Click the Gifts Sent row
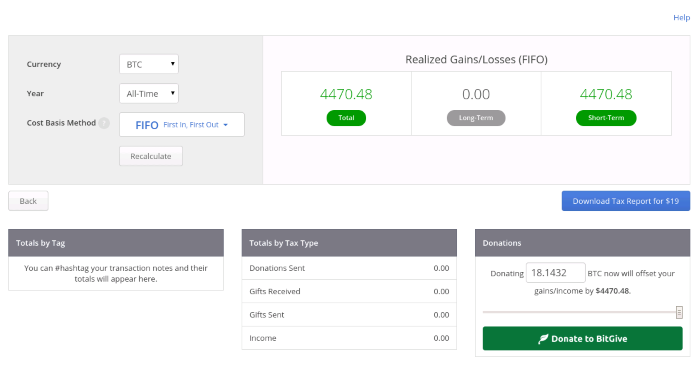The width and height of the screenshot is (700, 366). (x=349, y=315)
